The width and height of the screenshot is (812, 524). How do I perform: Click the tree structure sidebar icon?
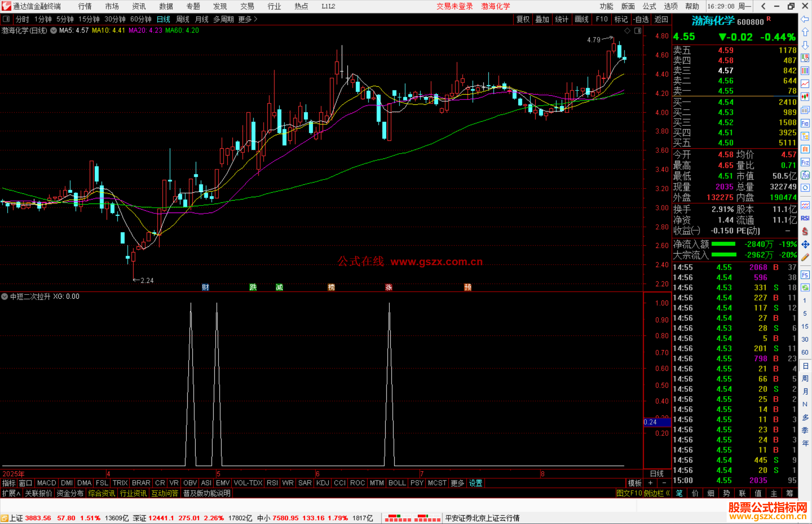(x=805, y=136)
